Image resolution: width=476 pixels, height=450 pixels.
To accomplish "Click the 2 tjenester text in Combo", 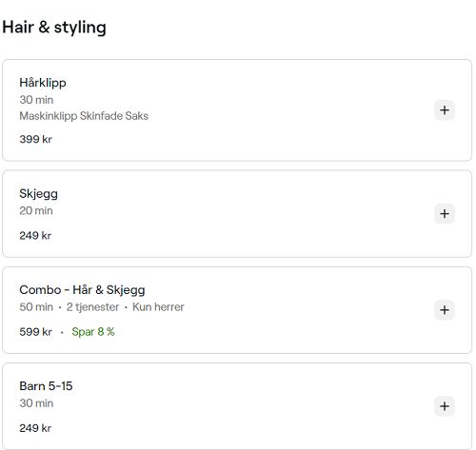I will click(x=92, y=307).
